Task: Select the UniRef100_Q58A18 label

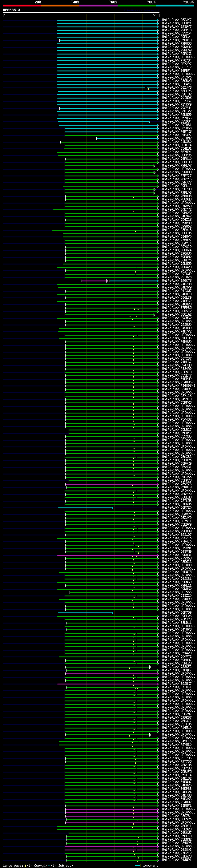Action: click(x=177, y=40)
